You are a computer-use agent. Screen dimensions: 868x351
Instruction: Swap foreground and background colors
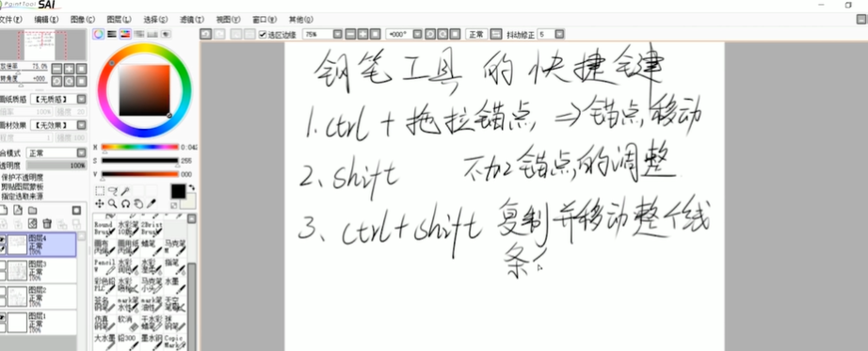point(191,187)
